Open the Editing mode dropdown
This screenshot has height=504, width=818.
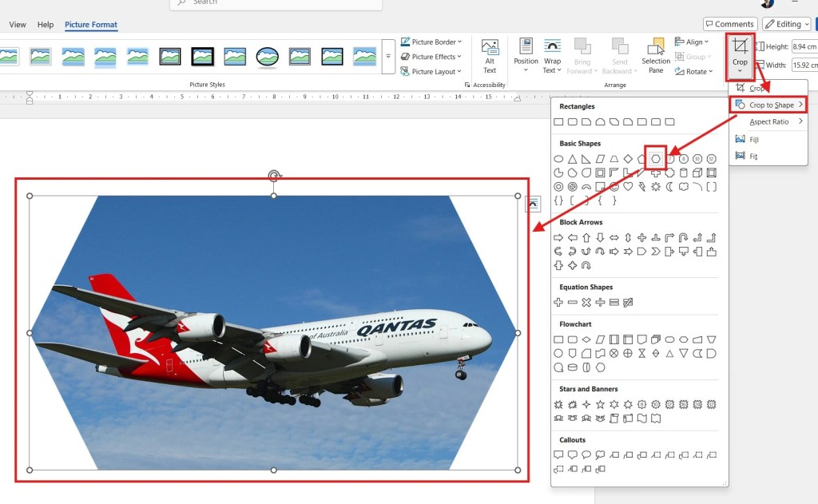click(785, 23)
